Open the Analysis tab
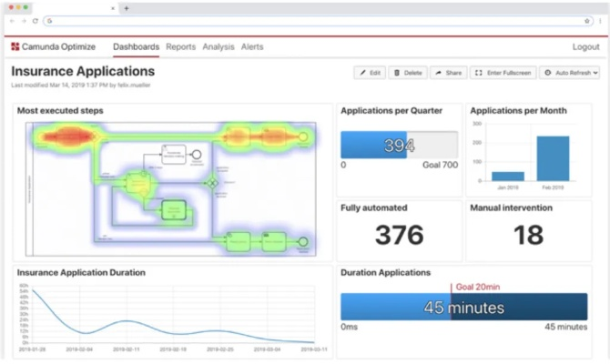Screen dimensions: 610x364 (x=218, y=46)
